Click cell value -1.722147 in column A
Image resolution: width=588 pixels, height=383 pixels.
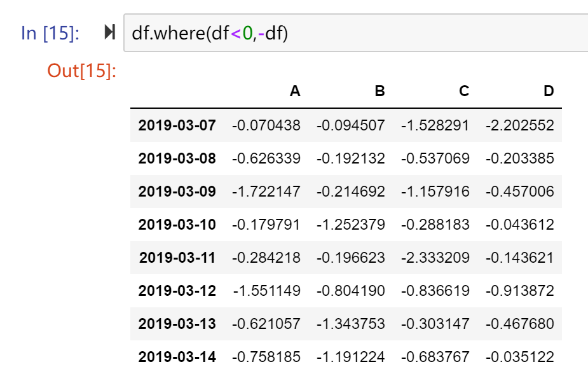coord(266,191)
